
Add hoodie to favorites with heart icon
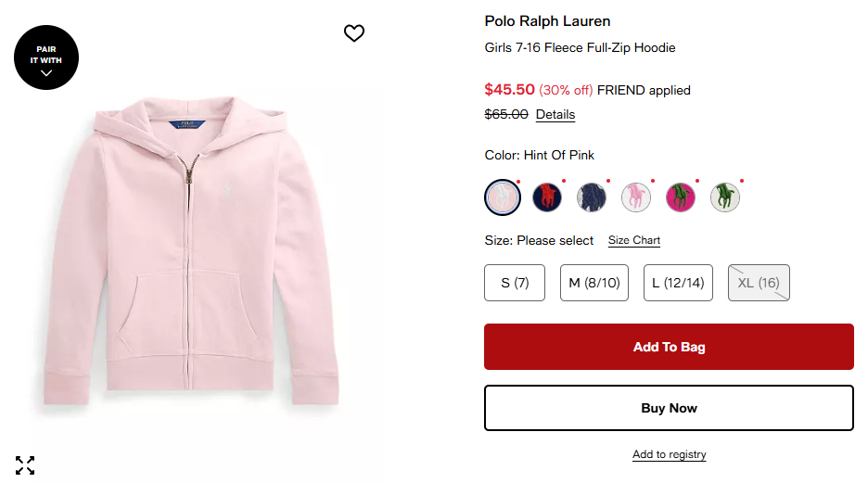354,33
